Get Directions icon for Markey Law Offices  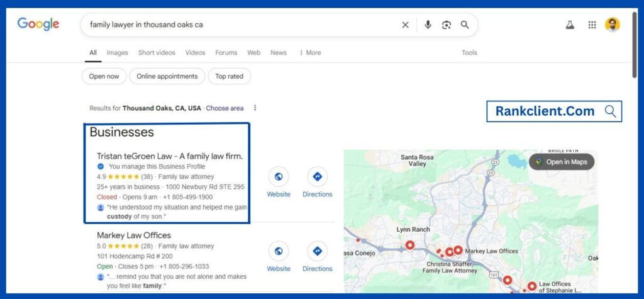[317, 251]
